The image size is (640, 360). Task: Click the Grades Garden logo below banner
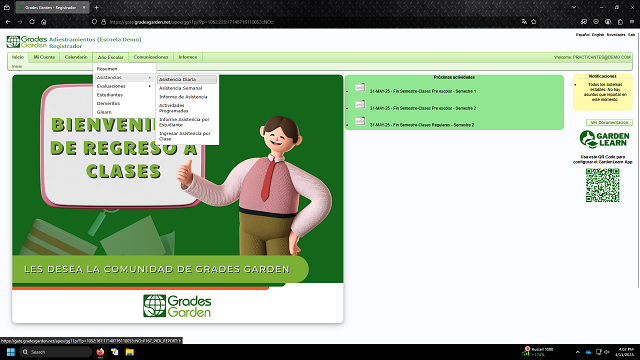177,306
